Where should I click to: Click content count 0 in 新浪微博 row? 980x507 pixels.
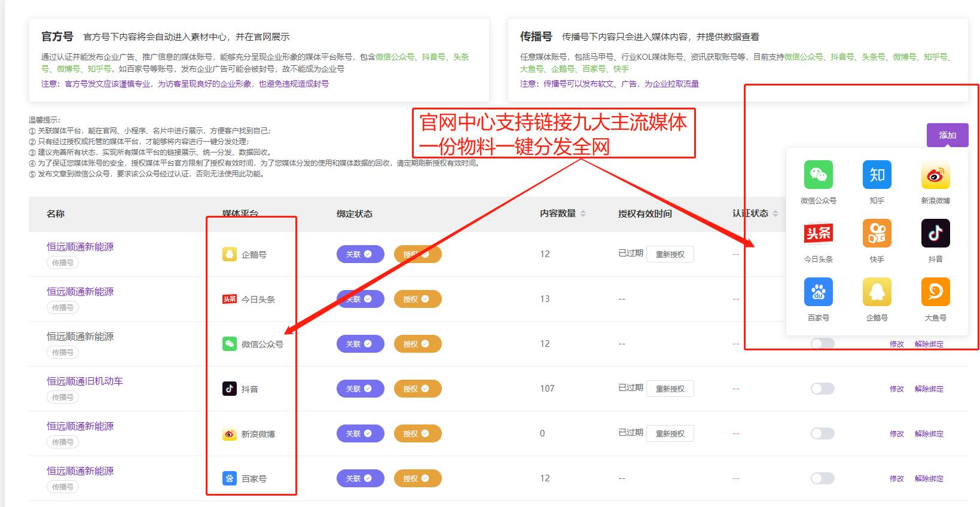(542, 433)
